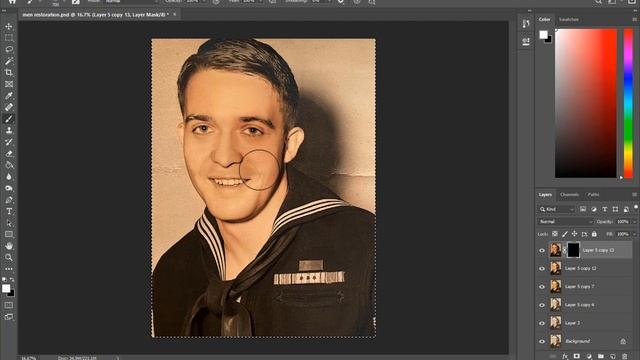Open the Edit Toolbar three-dots menu
Image resolution: width=640 pixels, height=360 pixels.
[x=9, y=269]
